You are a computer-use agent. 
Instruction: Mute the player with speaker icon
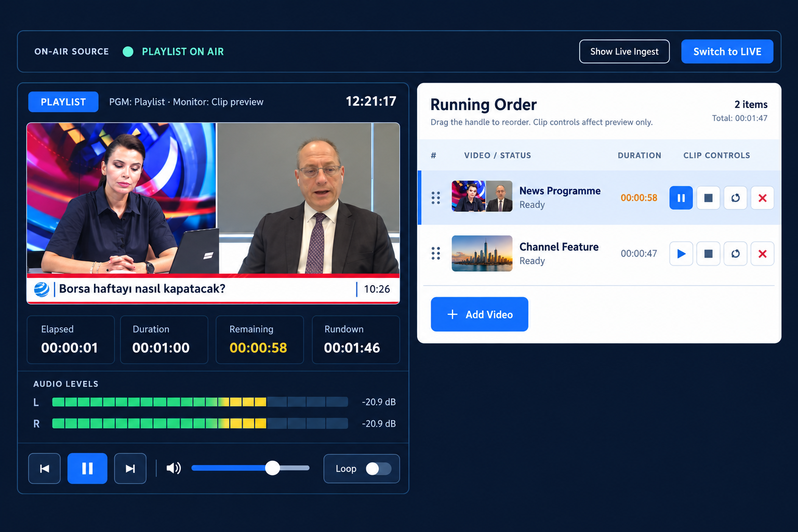point(174,469)
